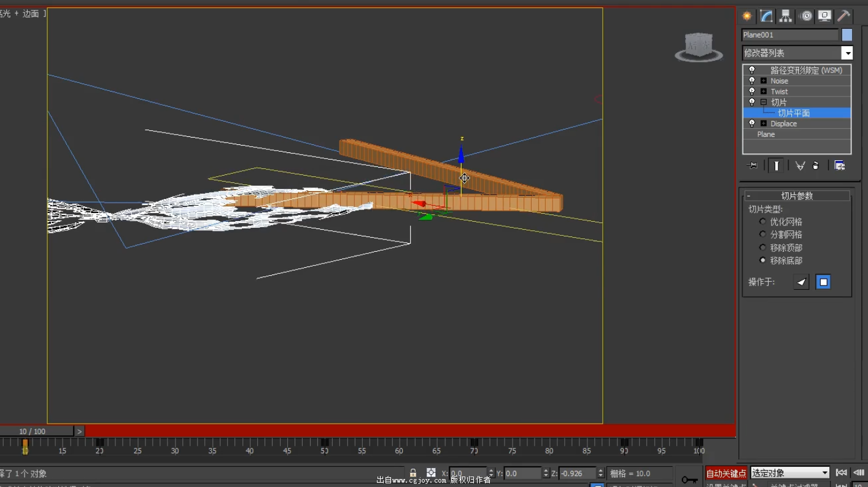
Task: Select the Plane base object in stack
Action: coord(765,134)
